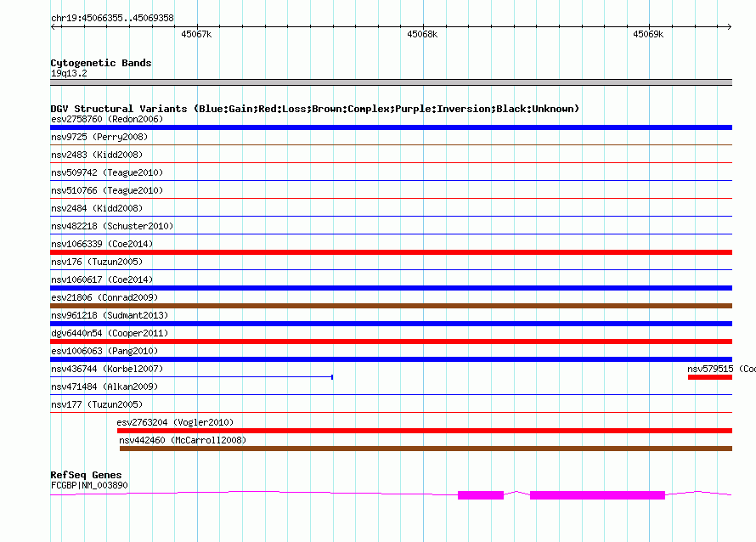Viewport: 756px width, 542px height.
Task: Open variant nsv9725 (Perry2008)
Action: (x=99, y=137)
